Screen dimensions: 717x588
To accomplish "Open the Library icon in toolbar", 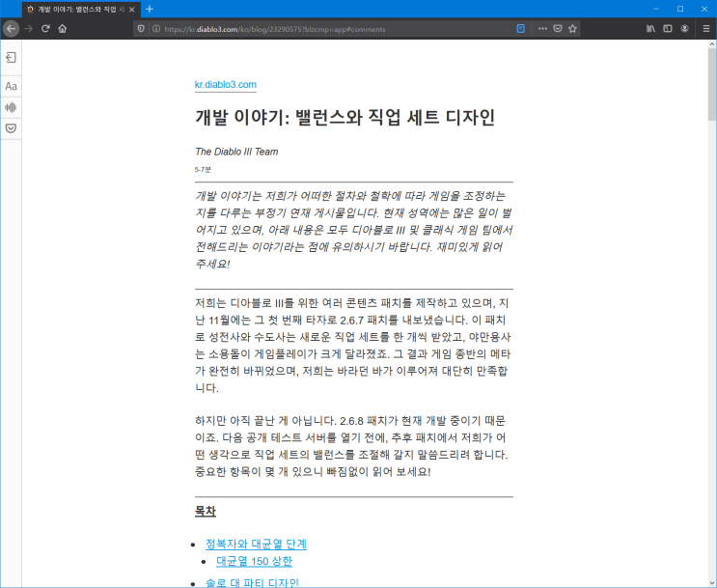I will coord(650,29).
